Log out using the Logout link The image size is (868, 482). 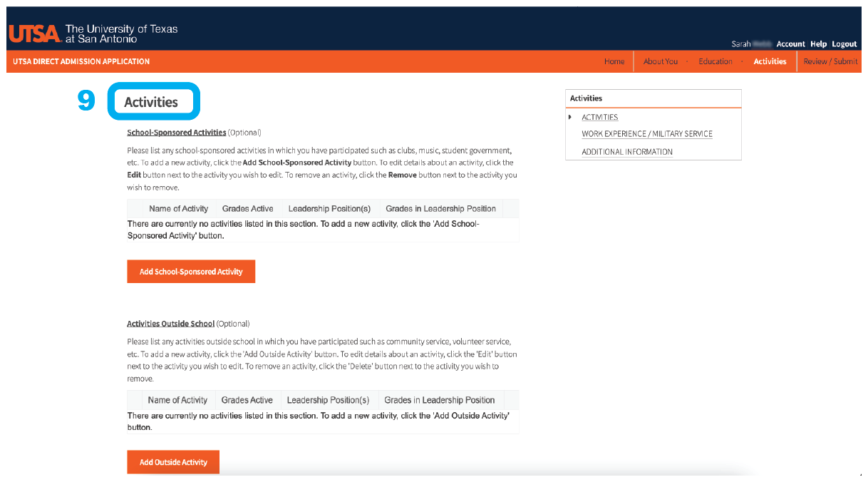point(844,44)
